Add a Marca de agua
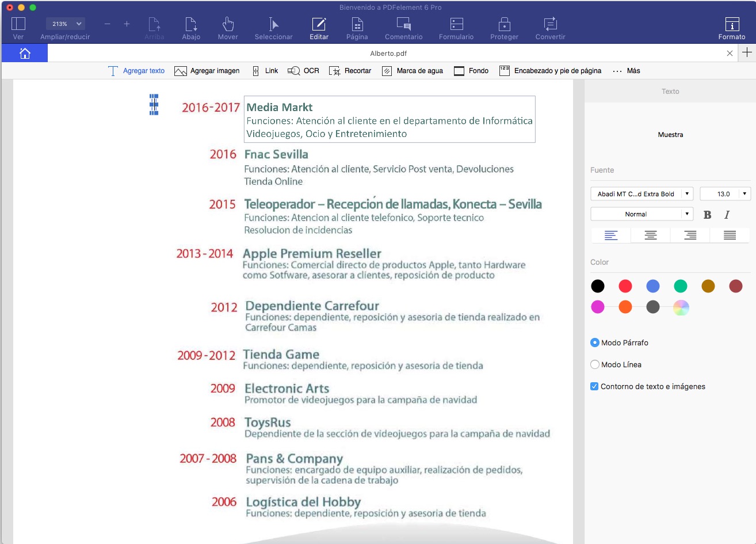The width and height of the screenshot is (756, 544). [413, 71]
